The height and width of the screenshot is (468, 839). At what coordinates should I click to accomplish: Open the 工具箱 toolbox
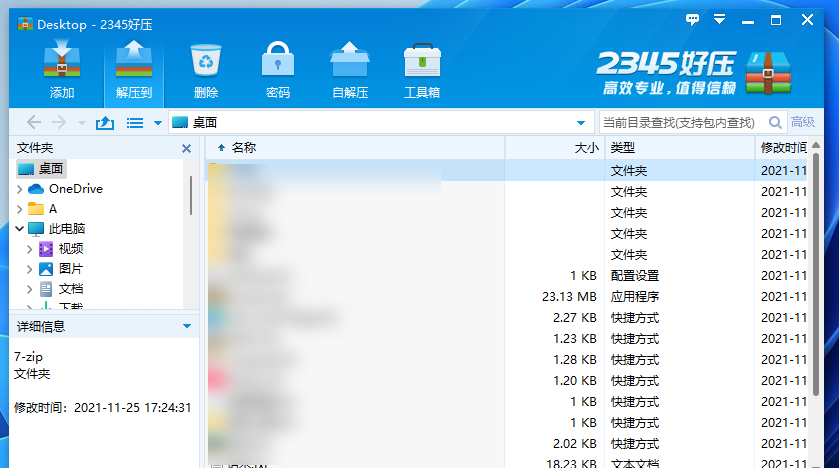pyautogui.click(x=422, y=71)
